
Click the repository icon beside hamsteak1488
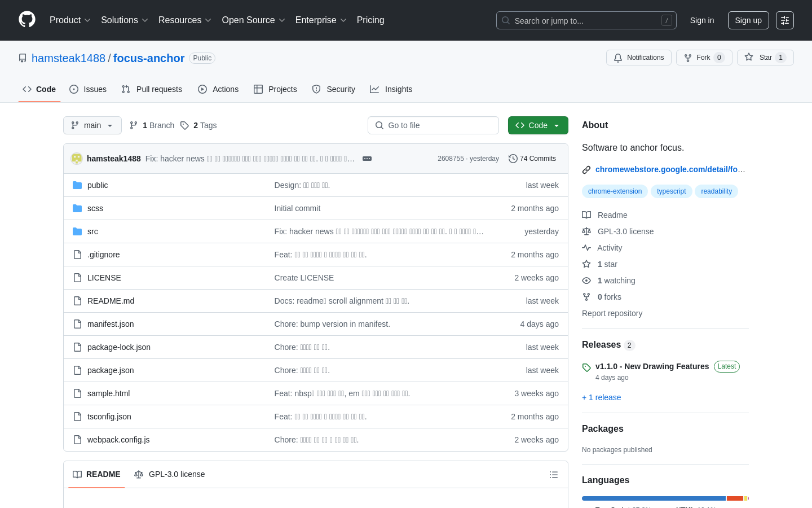point(23,58)
